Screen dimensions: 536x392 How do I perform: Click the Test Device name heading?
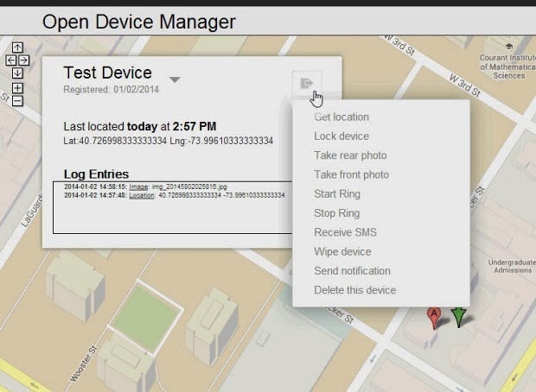108,73
